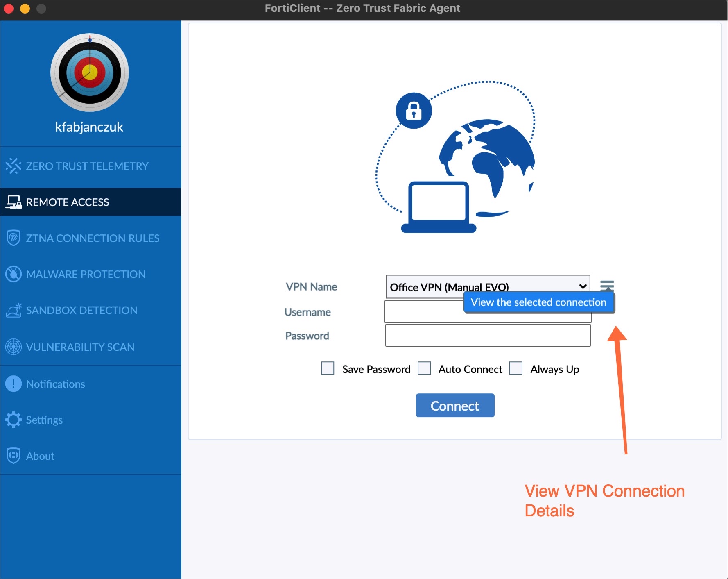Viewport: 728px width, 579px height.
Task: Click the hamburger icon beside VPN Name
Action: click(x=607, y=285)
